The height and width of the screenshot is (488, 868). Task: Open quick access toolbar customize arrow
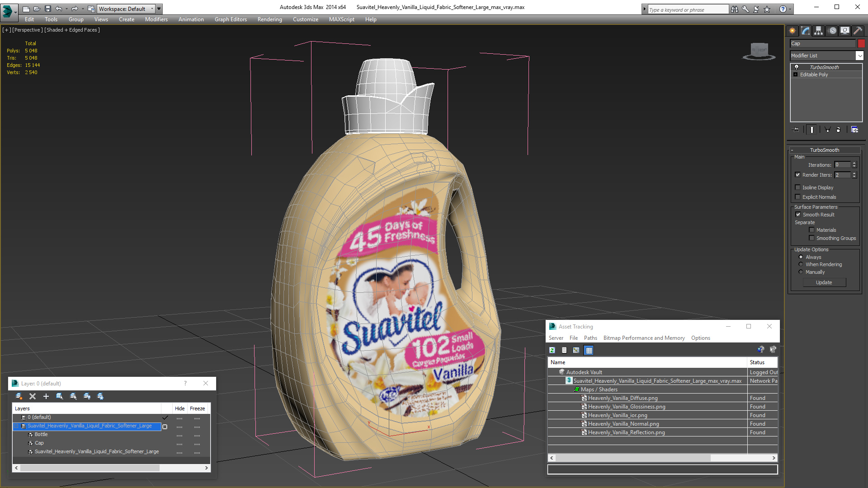[x=159, y=9]
